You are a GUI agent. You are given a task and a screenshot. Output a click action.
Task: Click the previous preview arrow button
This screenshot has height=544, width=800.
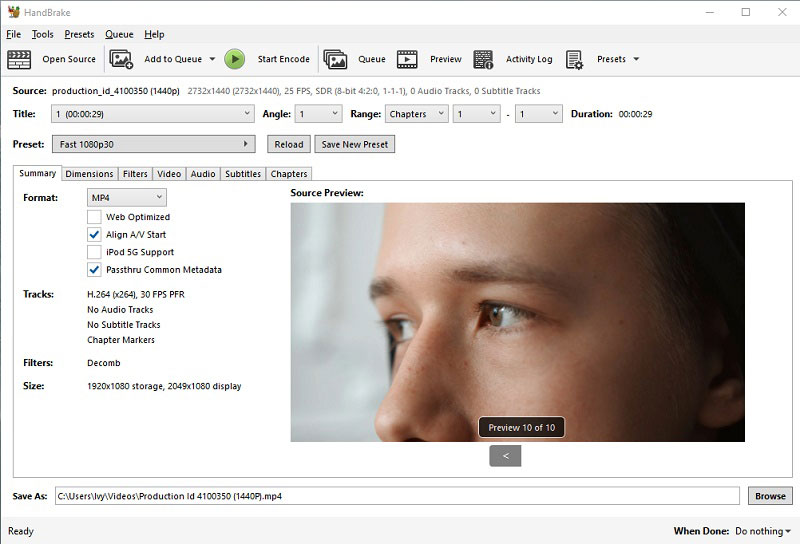(505, 456)
